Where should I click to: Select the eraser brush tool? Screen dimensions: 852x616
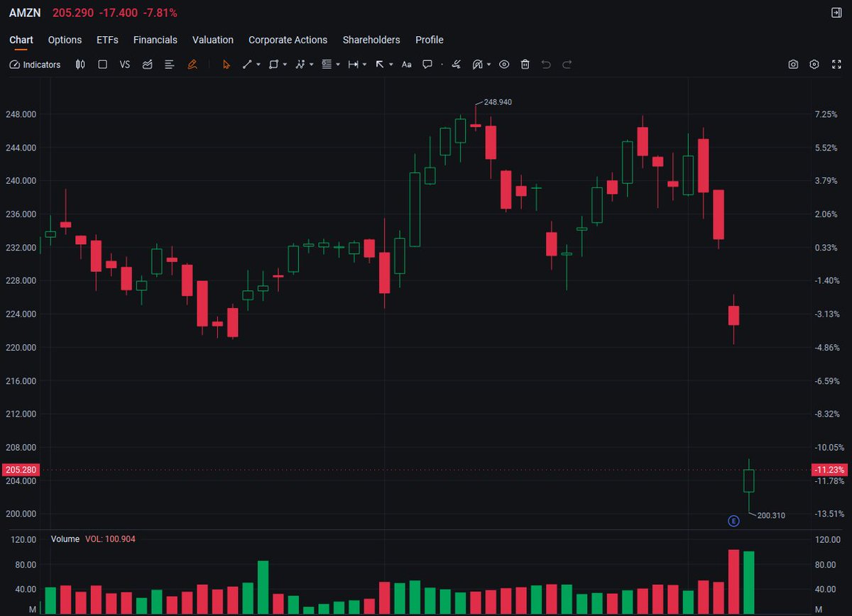[x=457, y=65]
